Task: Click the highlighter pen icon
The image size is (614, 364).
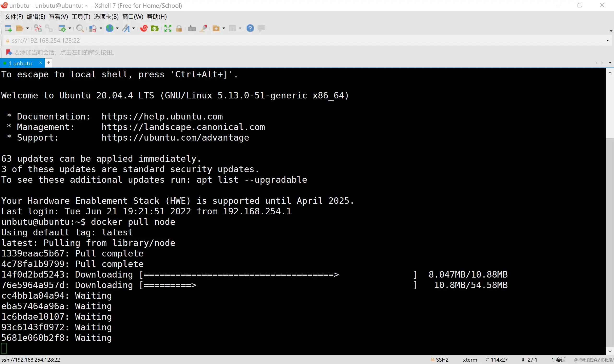Action: tap(204, 28)
